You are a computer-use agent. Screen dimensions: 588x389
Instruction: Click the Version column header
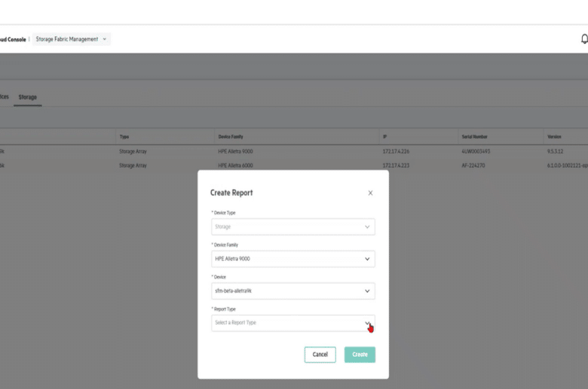click(x=554, y=137)
